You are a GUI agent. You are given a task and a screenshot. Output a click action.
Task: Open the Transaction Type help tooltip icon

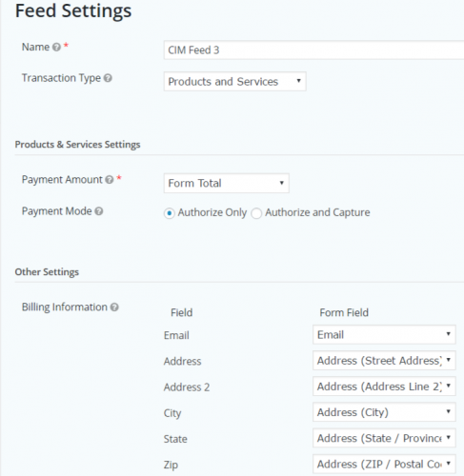click(108, 78)
